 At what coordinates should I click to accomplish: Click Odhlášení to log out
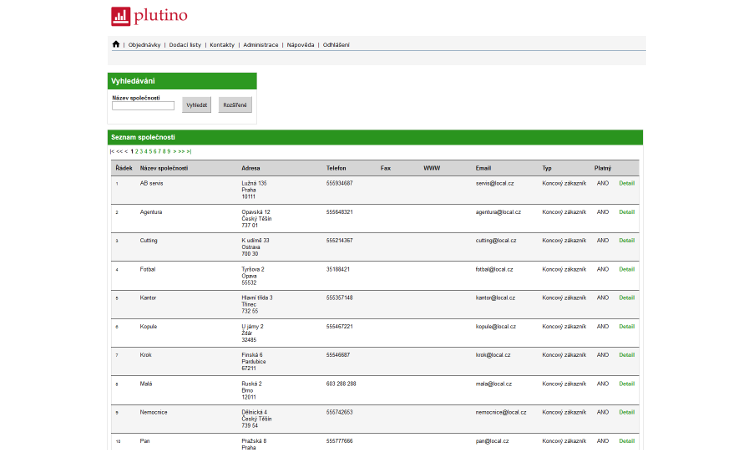(336, 45)
